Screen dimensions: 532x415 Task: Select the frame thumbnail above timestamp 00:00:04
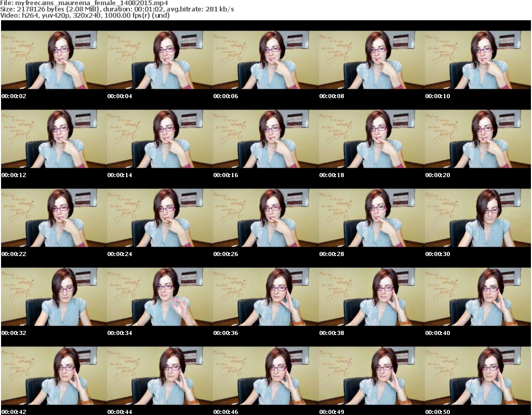click(160, 60)
